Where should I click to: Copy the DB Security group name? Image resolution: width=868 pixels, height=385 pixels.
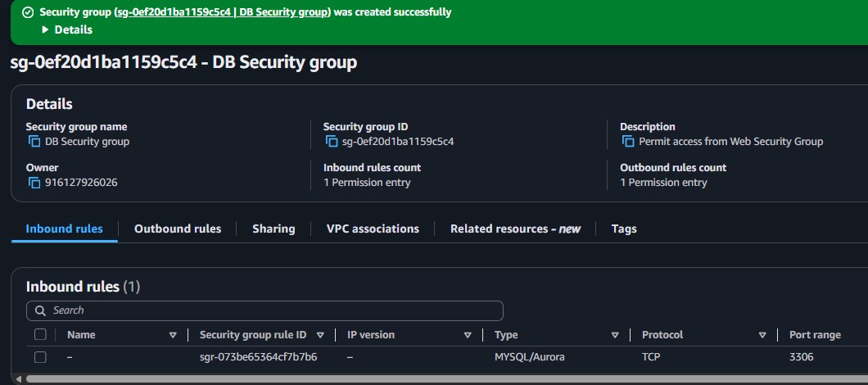34,141
